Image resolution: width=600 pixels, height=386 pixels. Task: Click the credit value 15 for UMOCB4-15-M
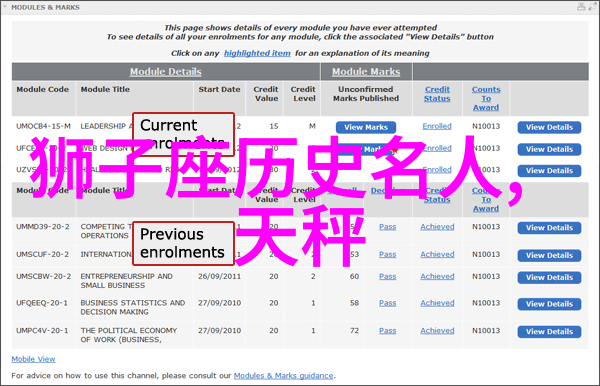coord(274,126)
